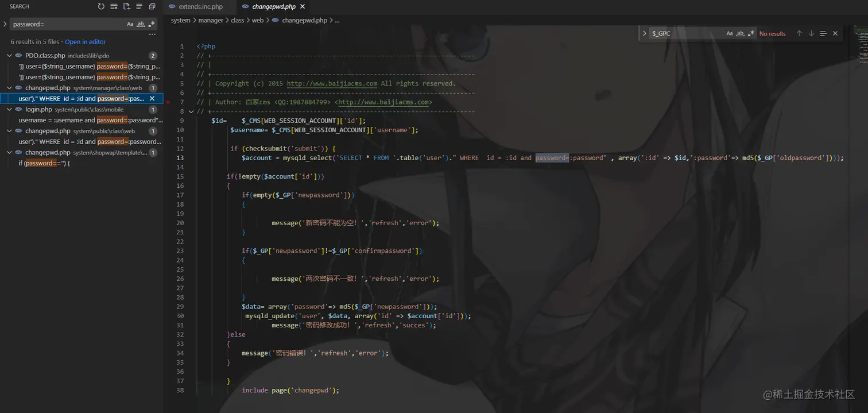This screenshot has height=413, width=868.
Task: Click 'system' in breadcrumb
Action: (181, 20)
